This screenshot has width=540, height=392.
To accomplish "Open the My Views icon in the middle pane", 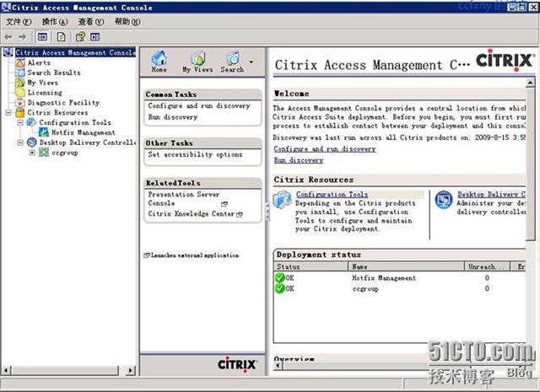I will tap(197, 62).
